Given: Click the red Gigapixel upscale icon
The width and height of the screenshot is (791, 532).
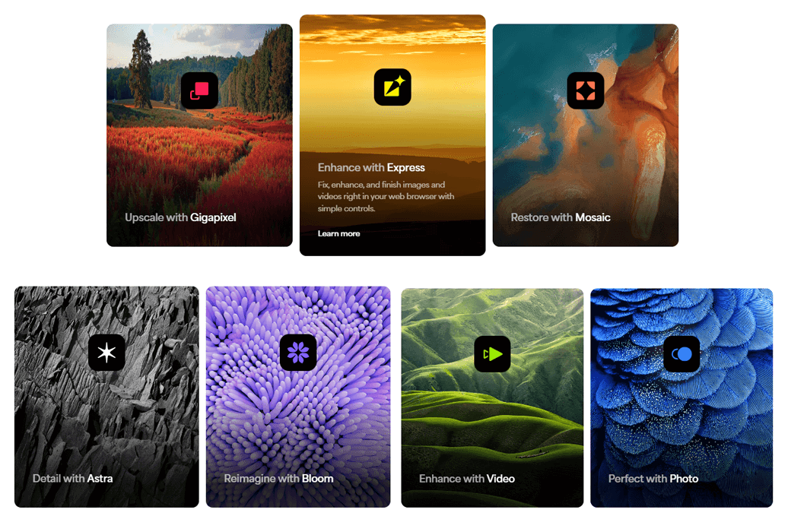Looking at the screenshot, I should click(x=200, y=90).
